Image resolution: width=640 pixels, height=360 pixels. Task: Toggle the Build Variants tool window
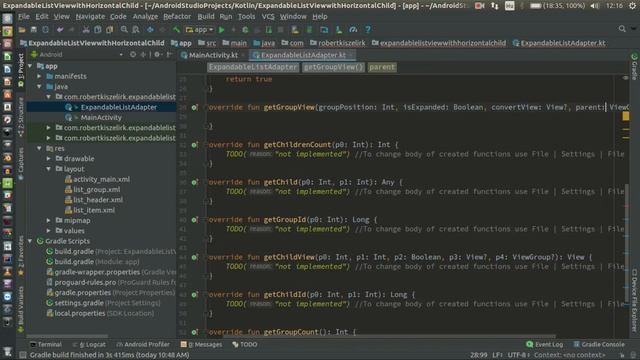click(x=20, y=309)
